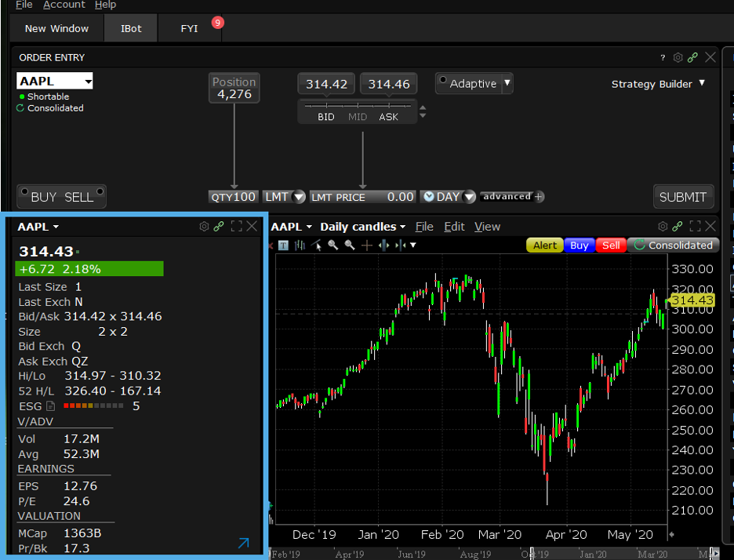Click the chart timeline range scrollbar at bottom

[494, 555]
